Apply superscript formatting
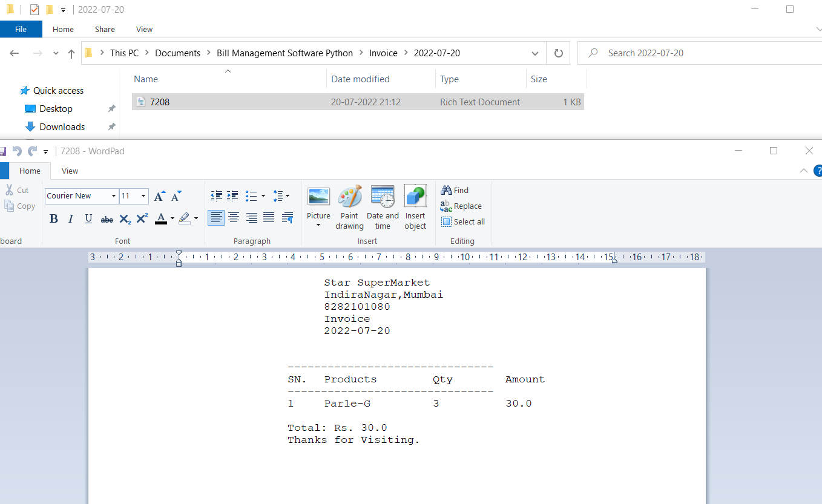 [x=141, y=218]
